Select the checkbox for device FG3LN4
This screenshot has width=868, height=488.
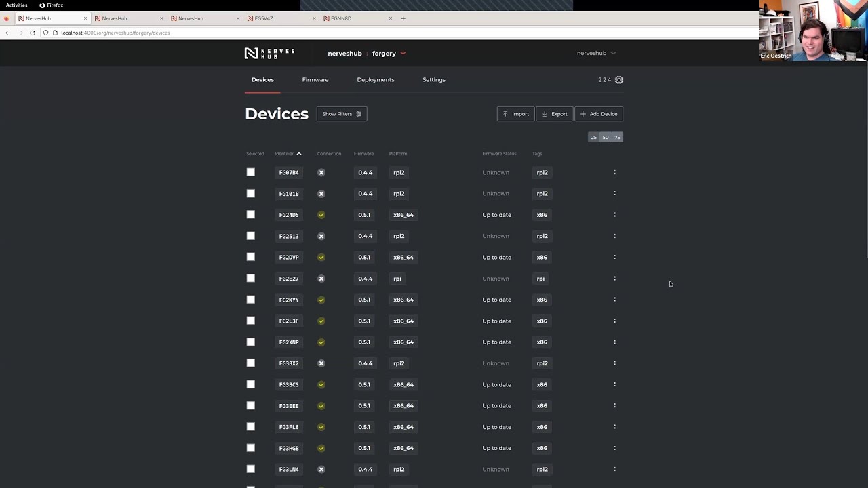(x=251, y=469)
